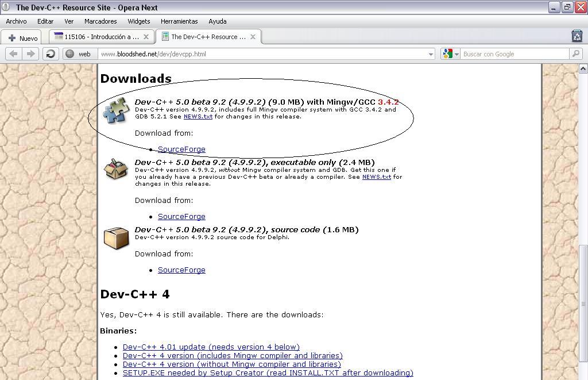Open the Herramientas menu
This screenshot has width=588, height=380.
179,21
